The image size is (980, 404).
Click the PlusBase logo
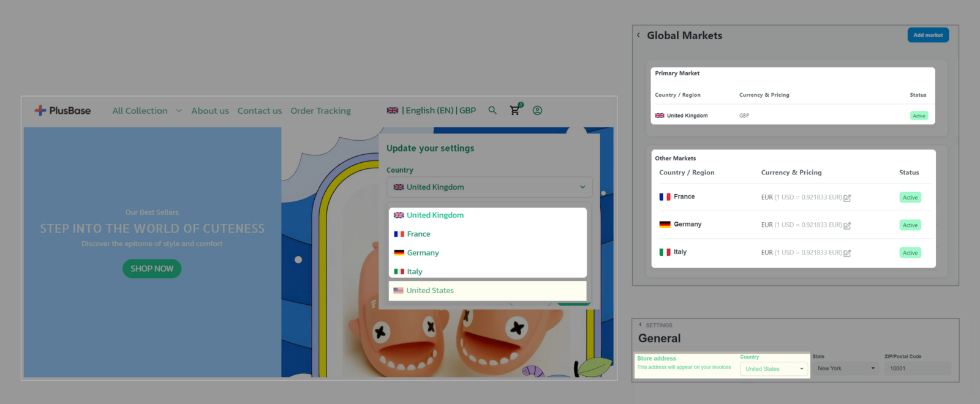[63, 111]
